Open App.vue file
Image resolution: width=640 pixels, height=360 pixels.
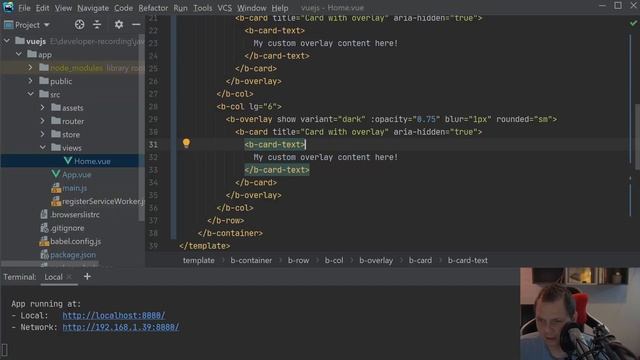(76, 175)
